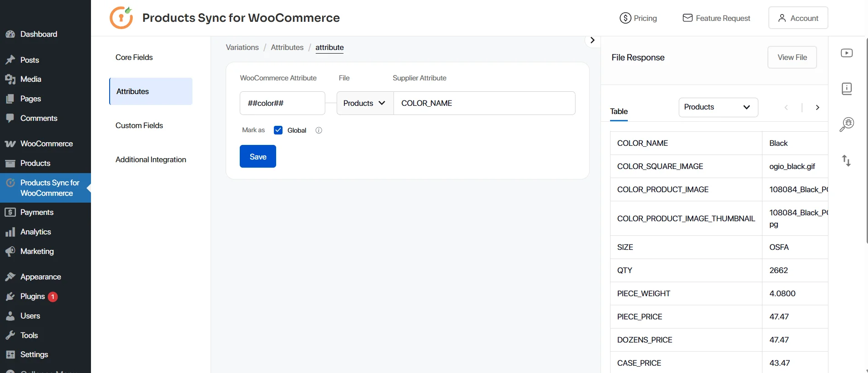Image resolution: width=868 pixels, height=373 pixels.
Task: Click the Plugins update badge showing 1
Action: point(53,297)
